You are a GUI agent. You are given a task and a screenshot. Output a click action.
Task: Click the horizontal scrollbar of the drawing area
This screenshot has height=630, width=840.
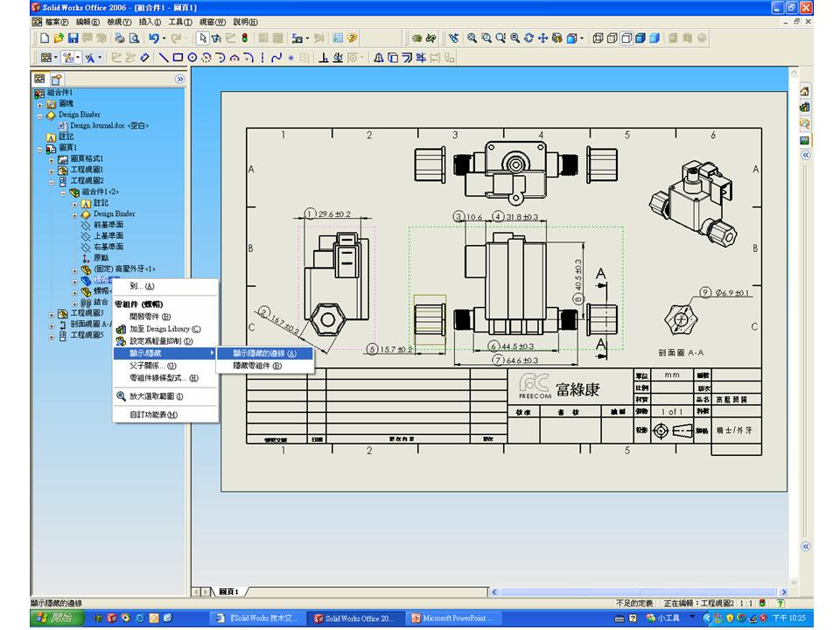[x=638, y=592]
